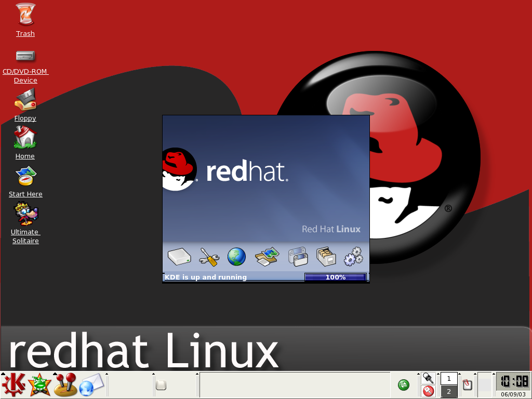Image resolution: width=532 pixels, height=399 pixels.
Task: Open the joystick games panel icon
Action: [65, 385]
